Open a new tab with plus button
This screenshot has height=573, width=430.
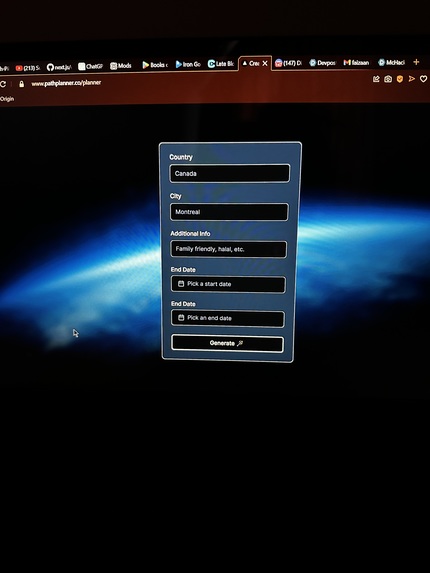[416, 62]
